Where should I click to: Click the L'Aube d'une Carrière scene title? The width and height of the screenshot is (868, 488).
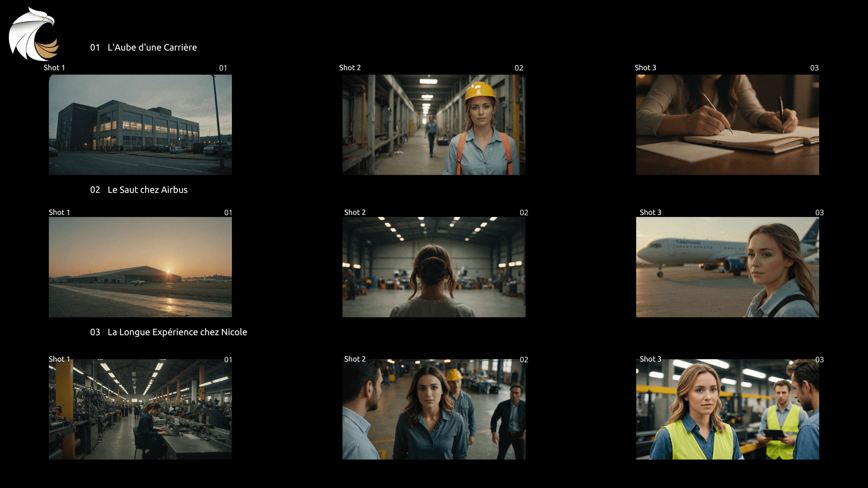152,47
